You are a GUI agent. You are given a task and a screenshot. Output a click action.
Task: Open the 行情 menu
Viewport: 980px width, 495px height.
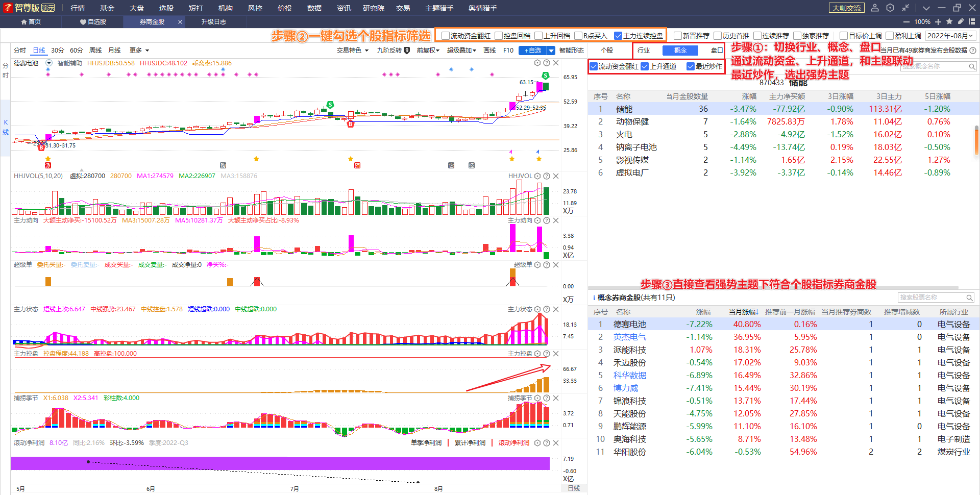pyautogui.click(x=78, y=8)
